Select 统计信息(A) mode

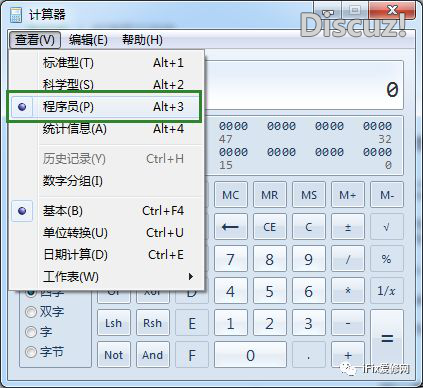click(106, 129)
